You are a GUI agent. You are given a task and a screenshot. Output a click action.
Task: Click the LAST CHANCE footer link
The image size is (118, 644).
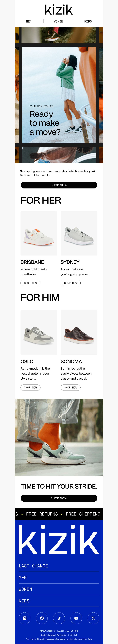click(33, 566)
